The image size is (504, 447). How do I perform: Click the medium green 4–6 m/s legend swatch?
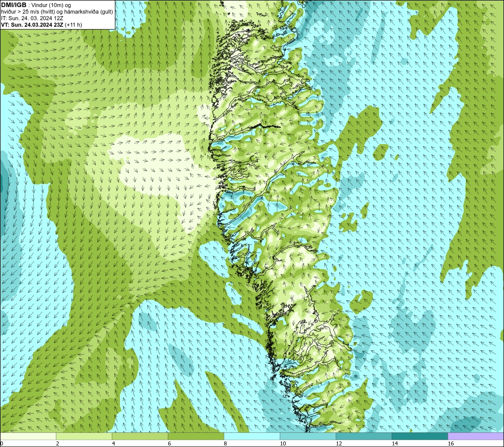[140, 436]
